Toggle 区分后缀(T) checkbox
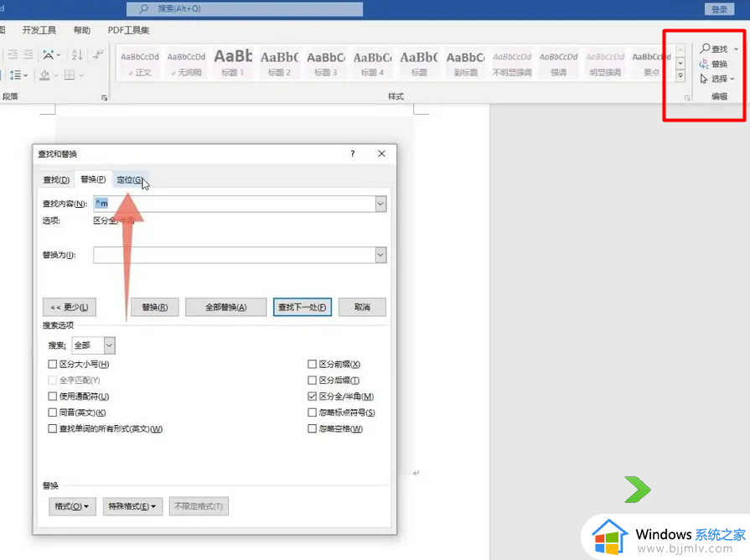Viewport: 750px width, 560px height. point(312,381)
